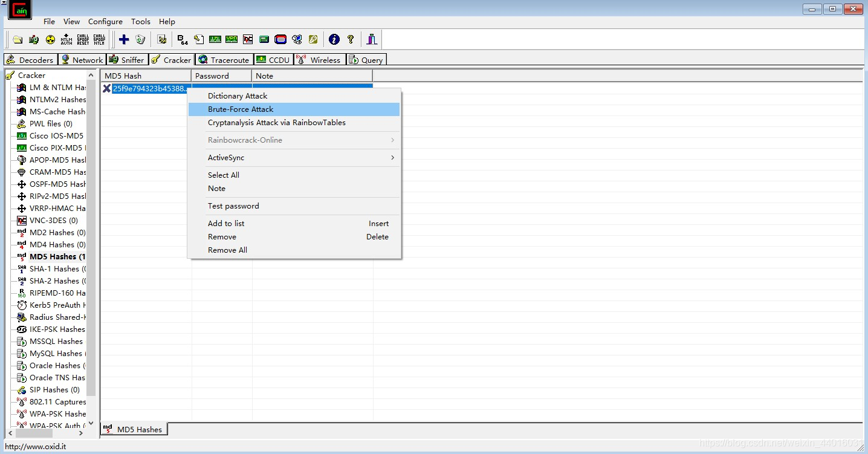Open the Tools menu
This screenshot has height=454, width=868.
click(x=141, y=22)
